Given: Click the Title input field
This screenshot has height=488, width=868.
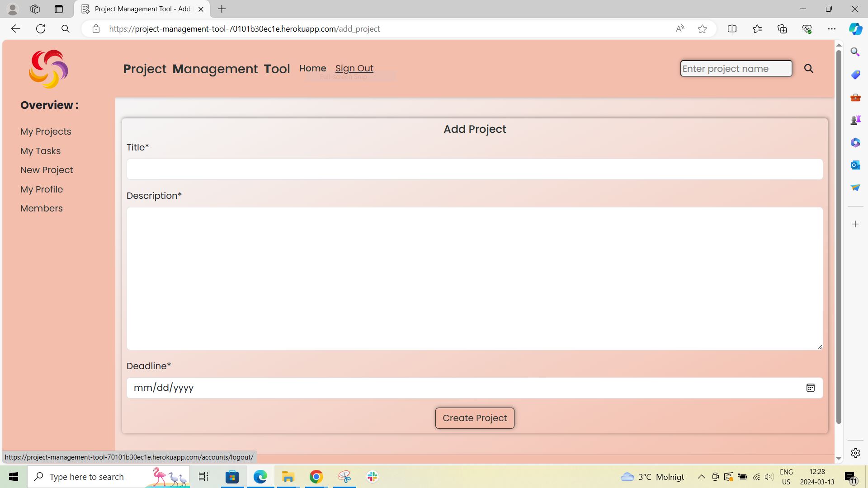Looking at the screenshot, I should click(474, 169).
